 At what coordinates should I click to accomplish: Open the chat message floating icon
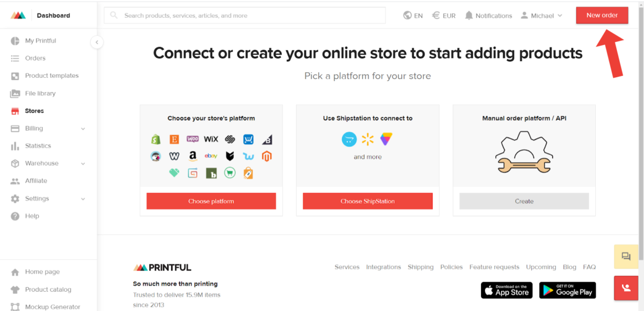point(626,257)
